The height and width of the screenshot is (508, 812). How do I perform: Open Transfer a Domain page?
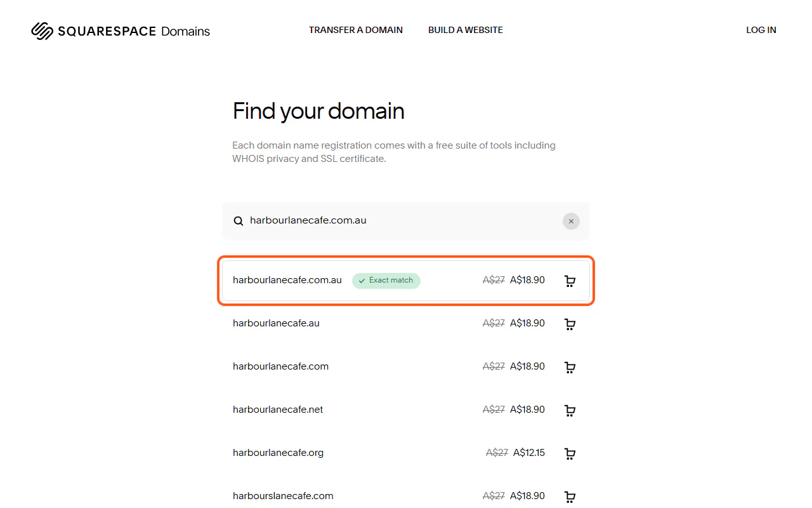(x=356, y=30)
